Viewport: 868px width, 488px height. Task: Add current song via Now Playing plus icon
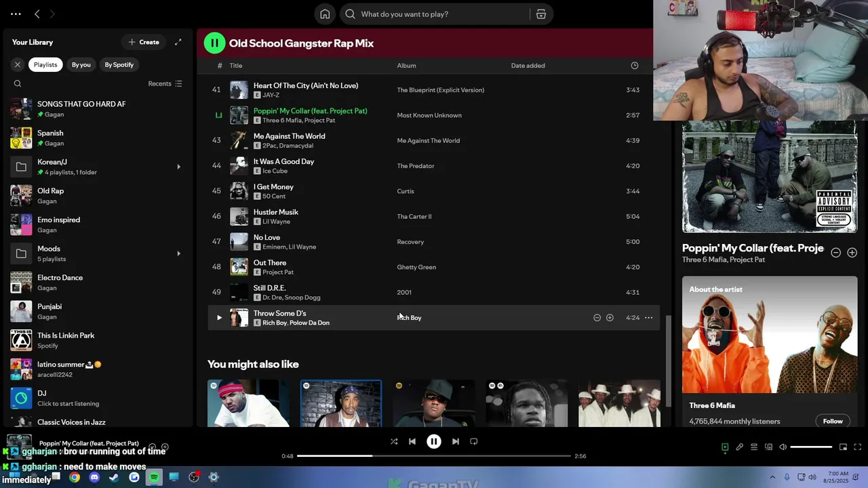pos(852,253)
